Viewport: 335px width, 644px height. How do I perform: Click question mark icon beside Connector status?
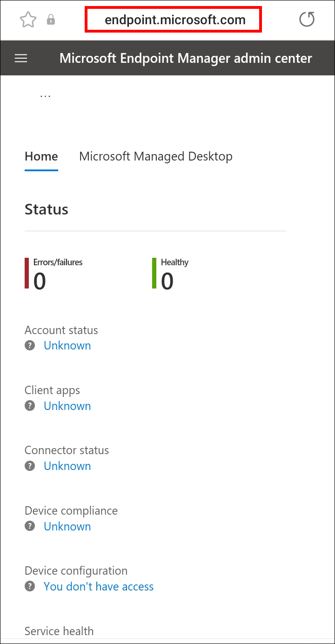(x=30, y=466)
